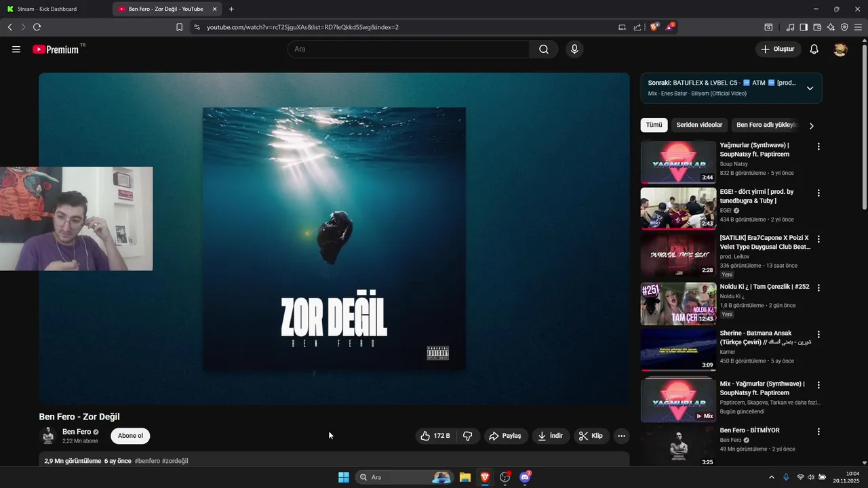Go back in browser history

click(9, 27)
